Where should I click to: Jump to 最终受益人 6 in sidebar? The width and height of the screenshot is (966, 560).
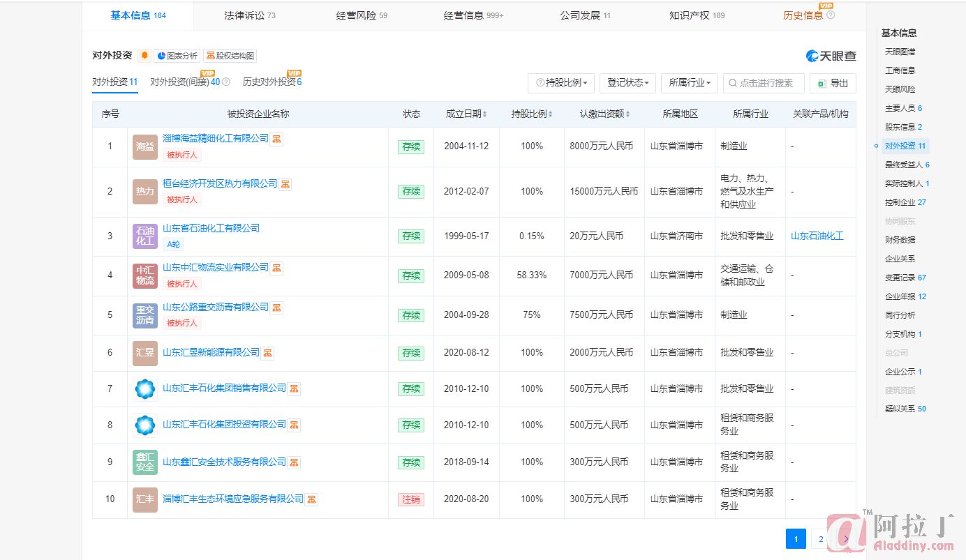tap(907, 165)
